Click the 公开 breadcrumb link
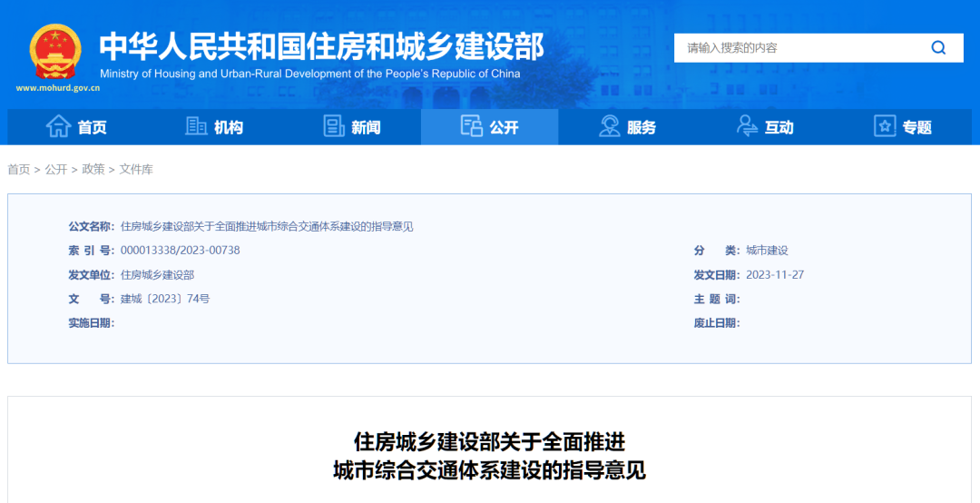 coord(56,170)
